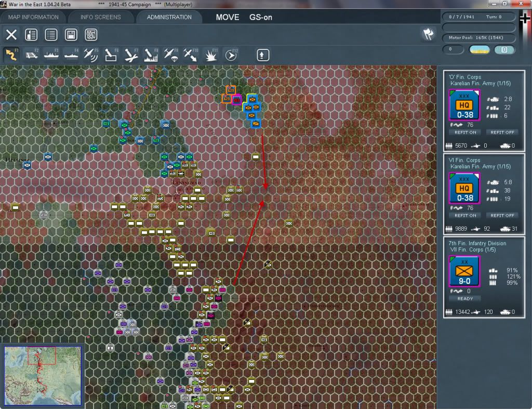Click Karelian Fin. Army (1/15) under 'O' Fin. Corps

click(480, 84)
